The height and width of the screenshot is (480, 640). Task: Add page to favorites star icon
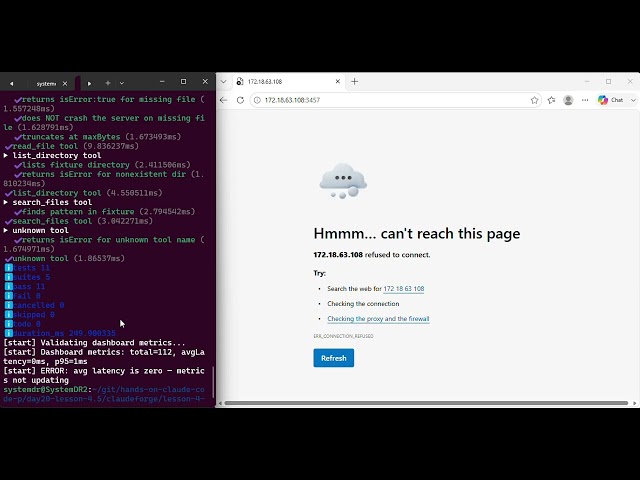pos(534,100)
